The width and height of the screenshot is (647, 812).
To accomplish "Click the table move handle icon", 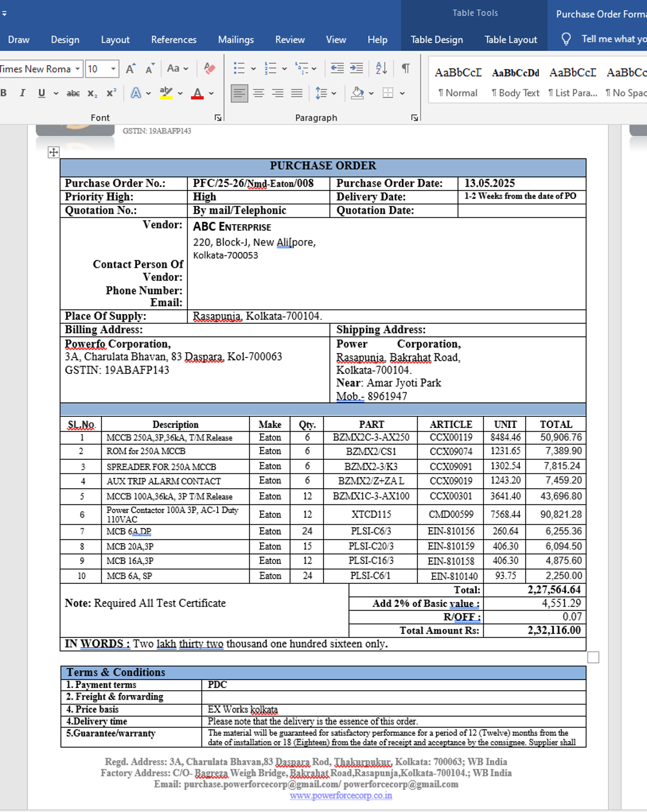I will [x=54, y=152].
